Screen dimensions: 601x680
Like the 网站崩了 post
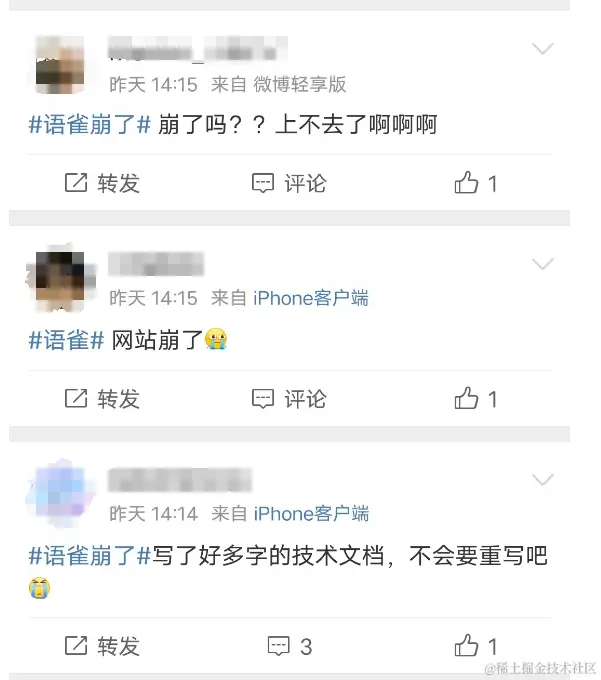point(466,398)
